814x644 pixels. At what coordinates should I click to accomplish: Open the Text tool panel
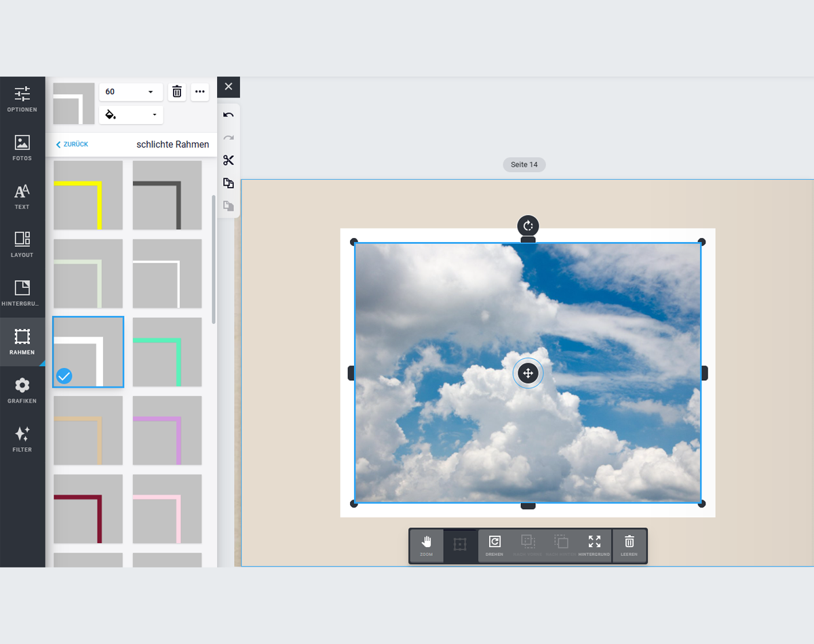click(x=22, y=197)
